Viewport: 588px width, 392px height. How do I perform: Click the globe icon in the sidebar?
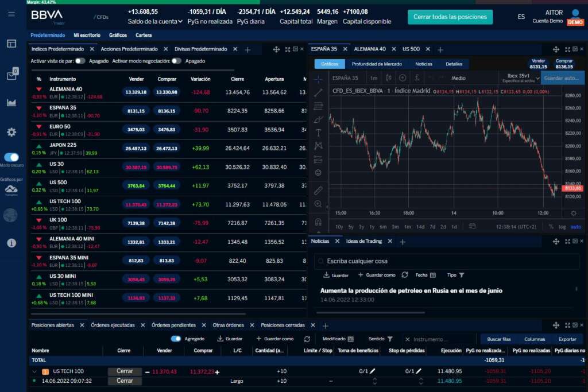coord(10,215)
